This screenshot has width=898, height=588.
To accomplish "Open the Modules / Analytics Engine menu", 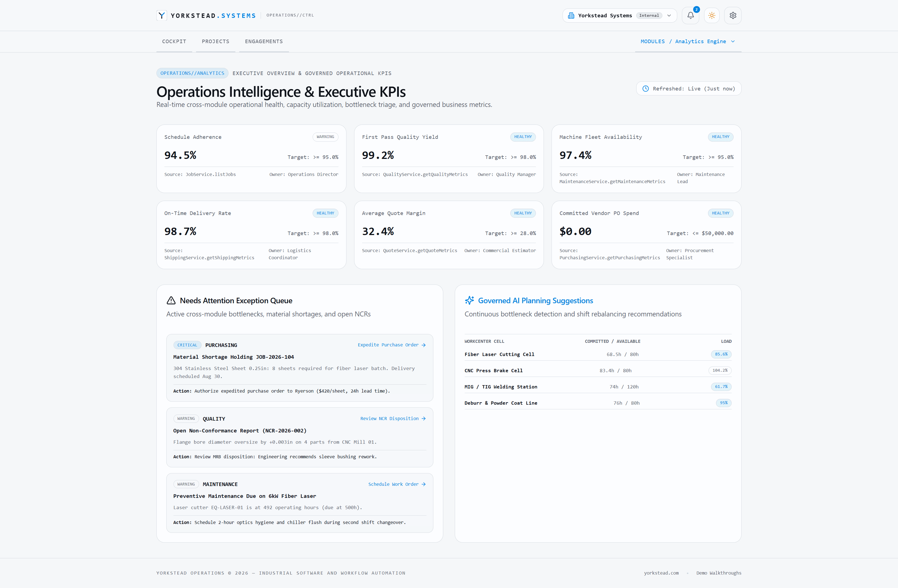I will click(x=688, y=42).
